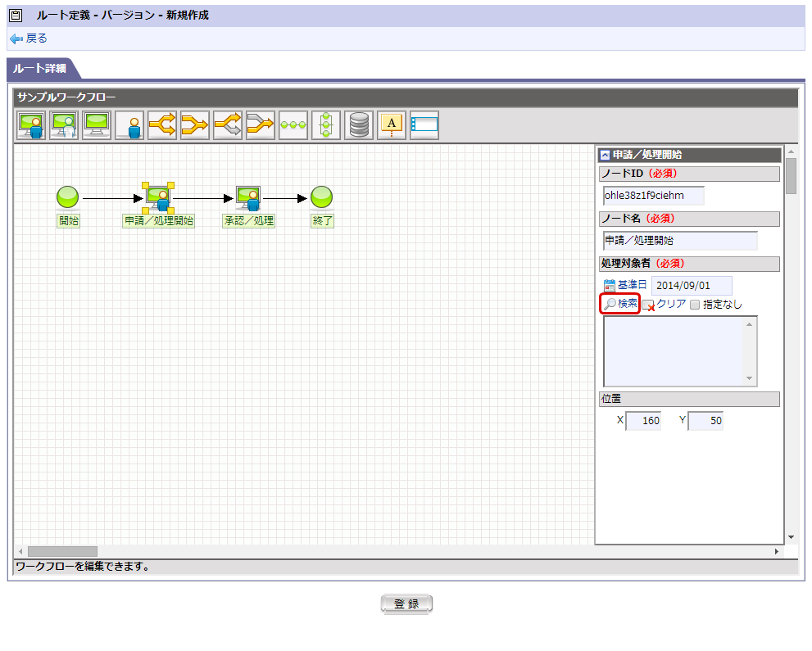The height and width of the screenshot is (651, 812).
Task: Select the letter A comment tool
Action: [x=392, y=125]
